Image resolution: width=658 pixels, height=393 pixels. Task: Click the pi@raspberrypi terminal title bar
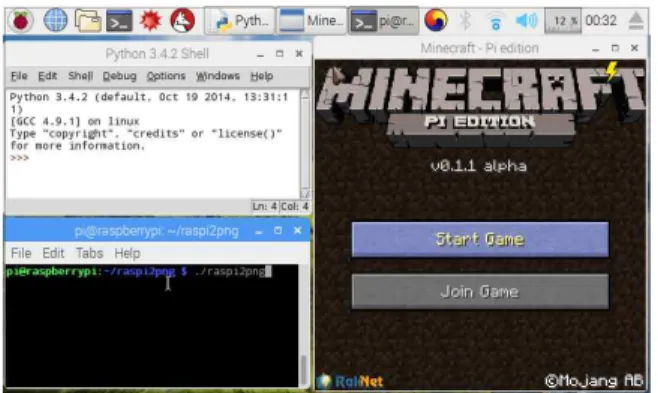[157, 231]
